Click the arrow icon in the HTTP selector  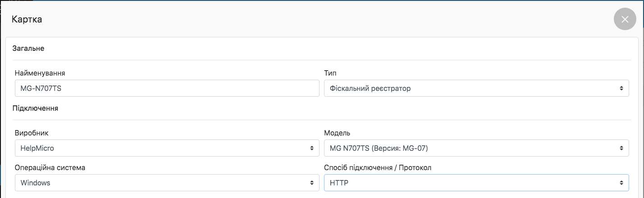click(621, 183)
